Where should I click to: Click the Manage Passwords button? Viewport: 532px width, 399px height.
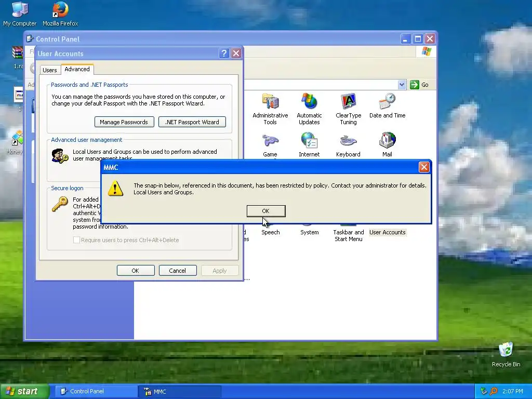point(124,122)
